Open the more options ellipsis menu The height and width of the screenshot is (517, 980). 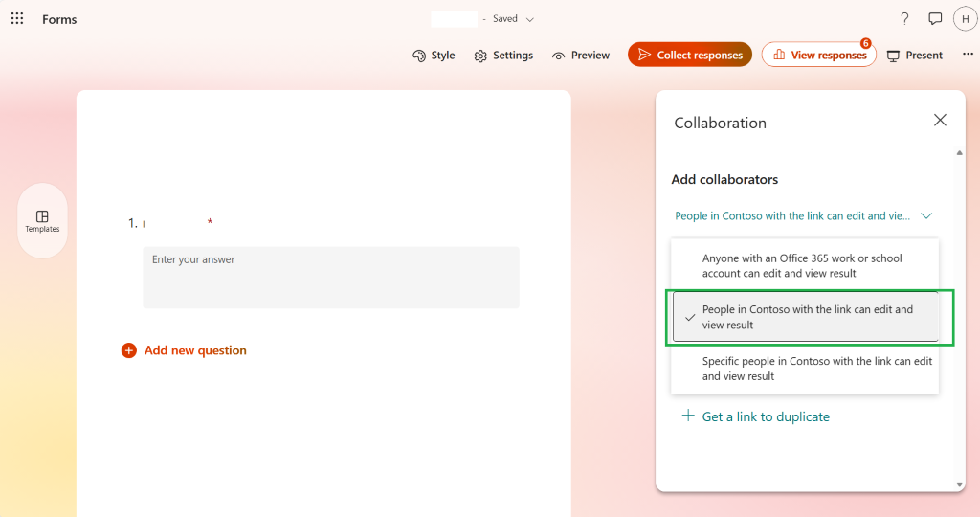[x=968, y=55]
